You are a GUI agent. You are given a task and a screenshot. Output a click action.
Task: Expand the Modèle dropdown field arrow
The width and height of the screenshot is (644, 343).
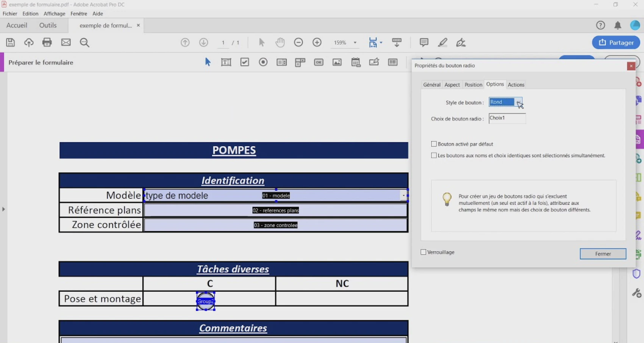pos(403,196)
